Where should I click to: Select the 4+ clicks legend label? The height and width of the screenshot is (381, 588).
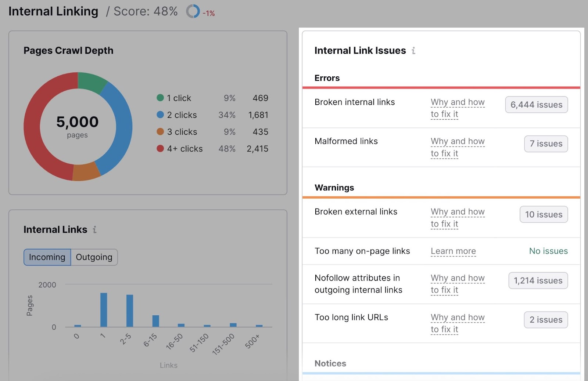click(185, 149)
